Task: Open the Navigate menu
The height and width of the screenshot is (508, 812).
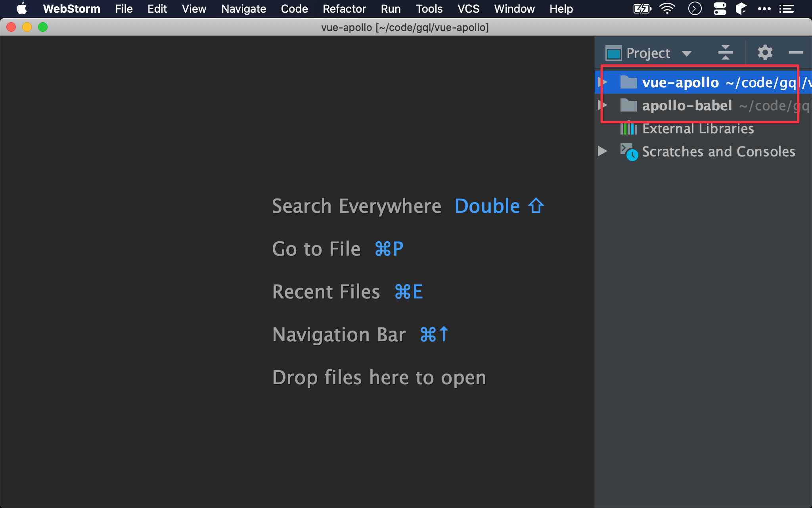Action: coord(243,9)
